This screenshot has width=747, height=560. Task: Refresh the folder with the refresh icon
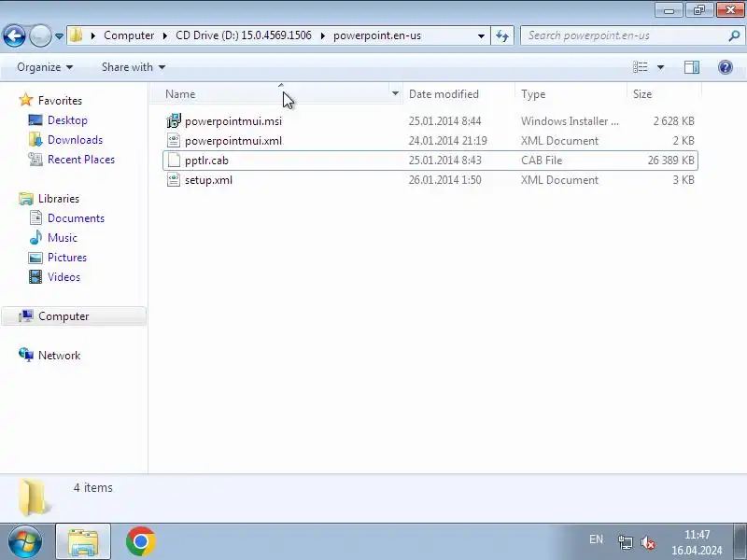point(502,35)
